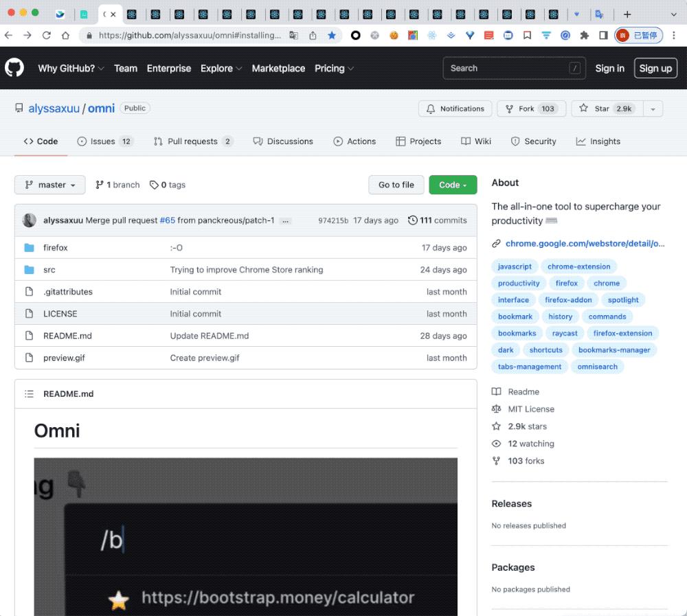Viewport: 687px width, 616px height.
Task: Expand the Star lists dropdown arrow
Action: click(653, 109)
